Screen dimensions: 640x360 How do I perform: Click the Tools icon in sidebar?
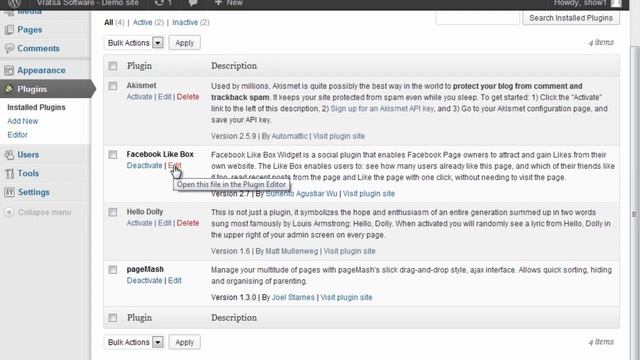point(9,173)
